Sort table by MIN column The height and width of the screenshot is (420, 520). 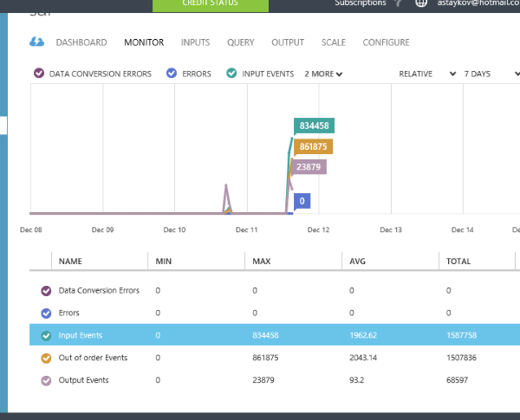click(164, 262)
